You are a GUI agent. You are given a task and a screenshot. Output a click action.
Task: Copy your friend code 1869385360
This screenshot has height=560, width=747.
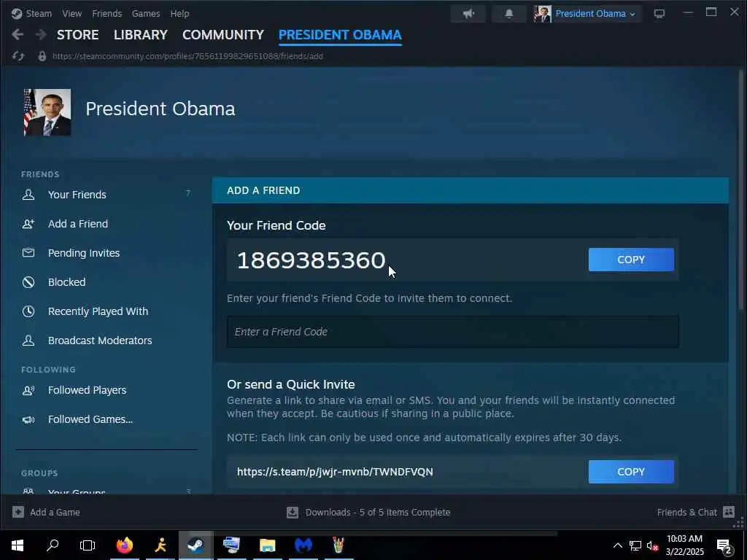pos(631,260)
